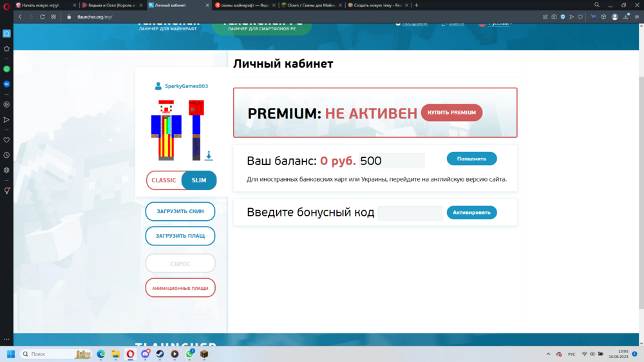The width and height of the screenshot is (644, 362).
Task: Select the CLASSIC skin model
Action: [x=164, y=180]
